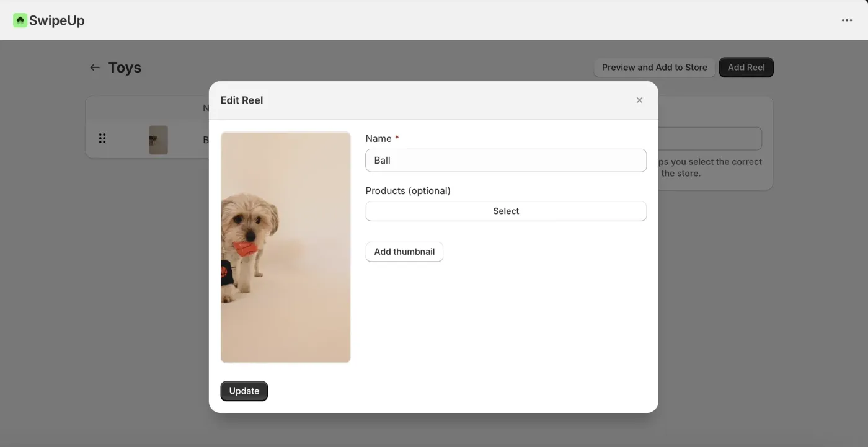Viewport: 868px width, 447px height.
Task: Click the Name field label
Action: tap(378, 139)
